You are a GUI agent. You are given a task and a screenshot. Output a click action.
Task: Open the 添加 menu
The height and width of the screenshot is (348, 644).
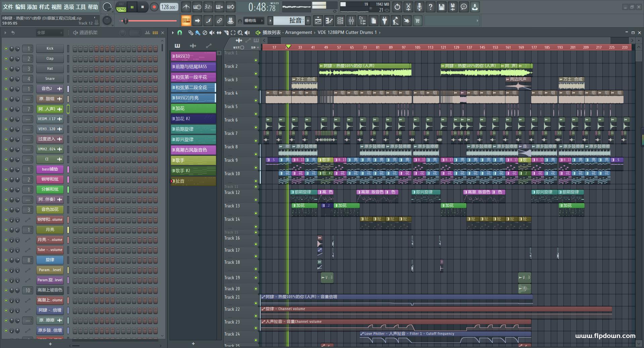[x=32, y=7]
